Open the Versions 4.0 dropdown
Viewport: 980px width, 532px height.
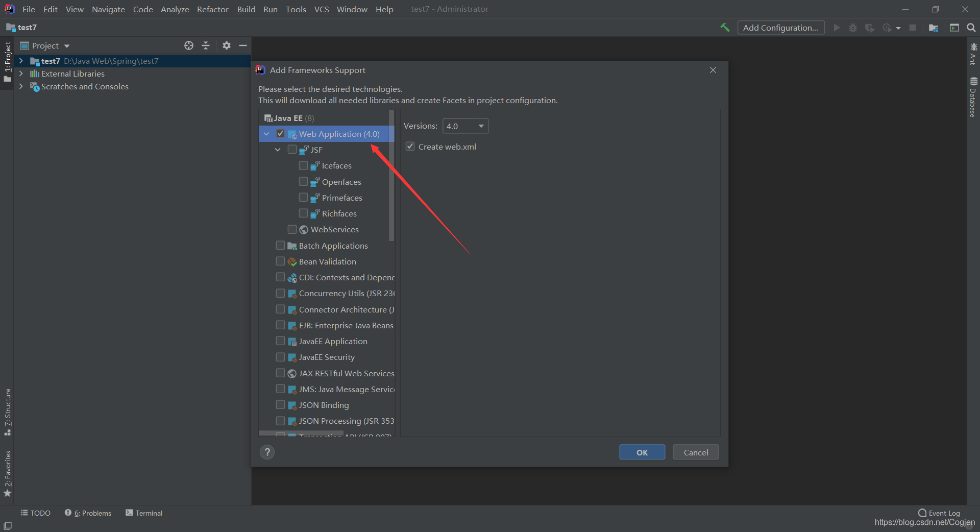coord(465,126)
